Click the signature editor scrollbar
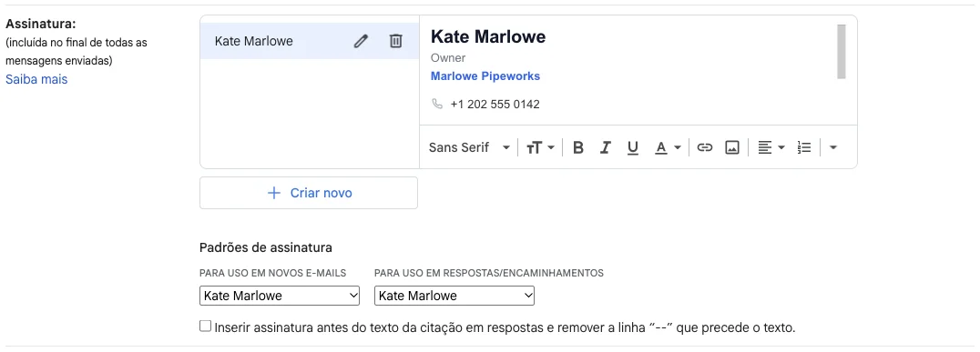 842,52
